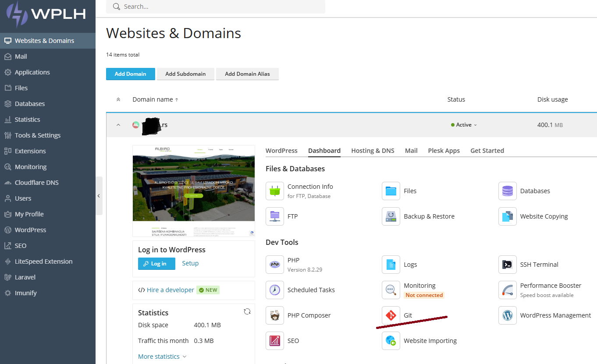The width and height of the screenshot is (597, 364).
Task: Switch to the Hosting & DNS tab
Action: pyautogui.click(x=373, y=151)
